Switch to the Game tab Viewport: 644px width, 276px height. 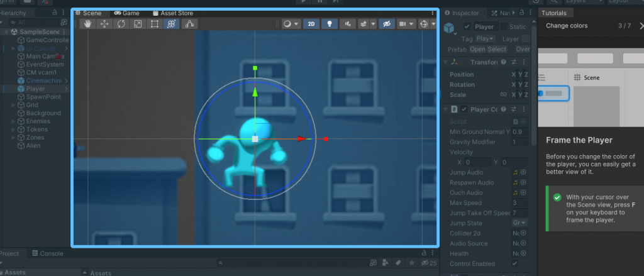coord(127,13)
